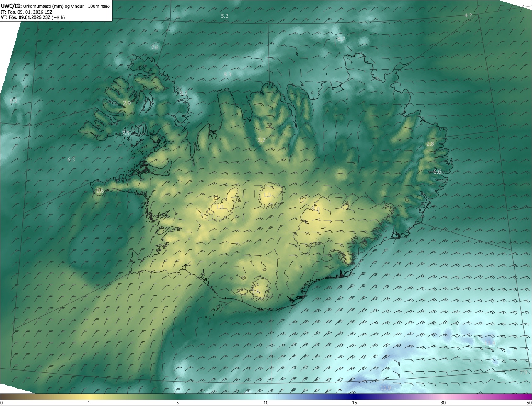Click the 'VT: Fös. 09.01.2026 23Z (+8 h)' line
This screenshot has width=532, height=406.
[x=33, y=17]
